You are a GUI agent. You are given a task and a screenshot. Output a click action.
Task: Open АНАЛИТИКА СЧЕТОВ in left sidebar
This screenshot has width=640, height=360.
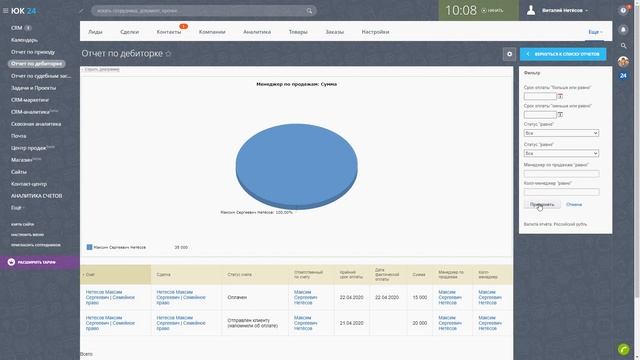coord(36,196)
